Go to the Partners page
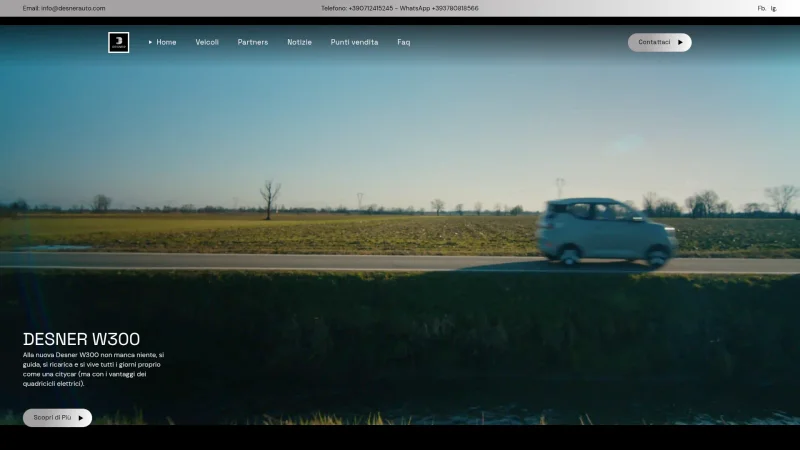The width and height of the screenshot is (800, 450). tap(253, 42)
